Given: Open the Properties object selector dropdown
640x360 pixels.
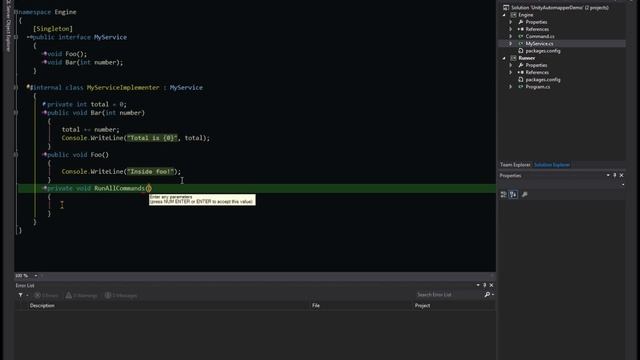Looking at the screenshot, I should [623, 185].
